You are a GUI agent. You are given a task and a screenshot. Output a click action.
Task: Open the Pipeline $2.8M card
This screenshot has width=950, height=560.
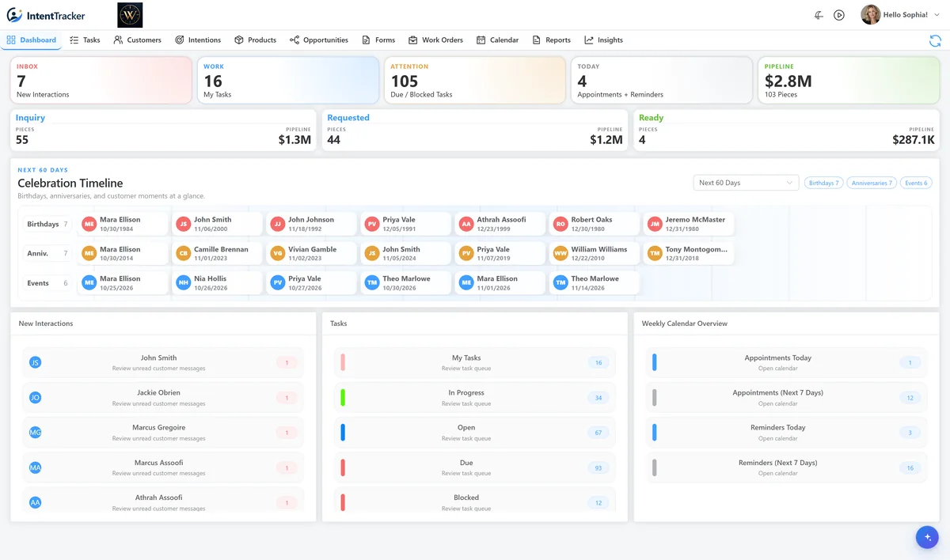(x=849, y=80)
